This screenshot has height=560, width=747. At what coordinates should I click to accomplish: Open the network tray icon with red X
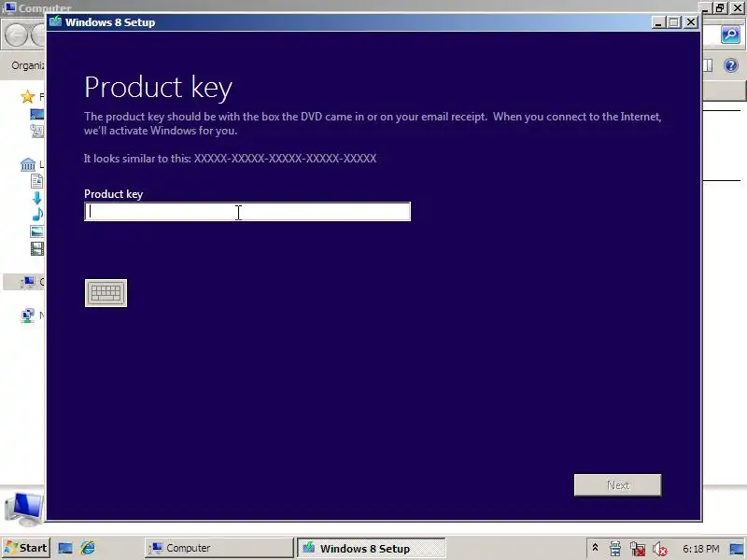638,549
